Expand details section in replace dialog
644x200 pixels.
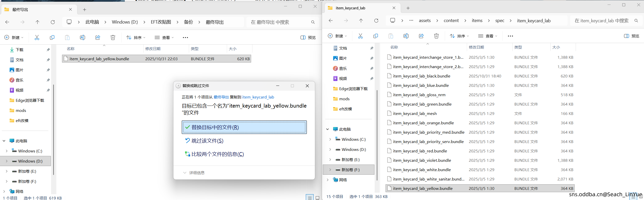[194, 173]
